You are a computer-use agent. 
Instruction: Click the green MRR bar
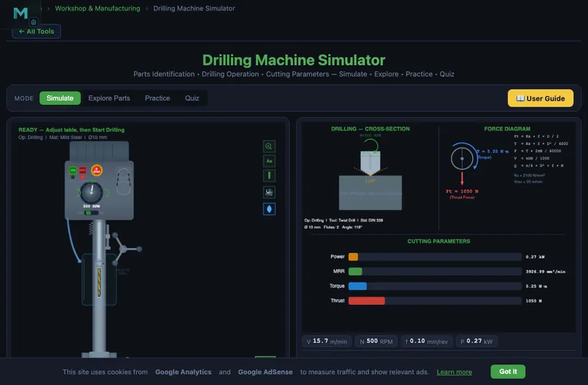355,271
